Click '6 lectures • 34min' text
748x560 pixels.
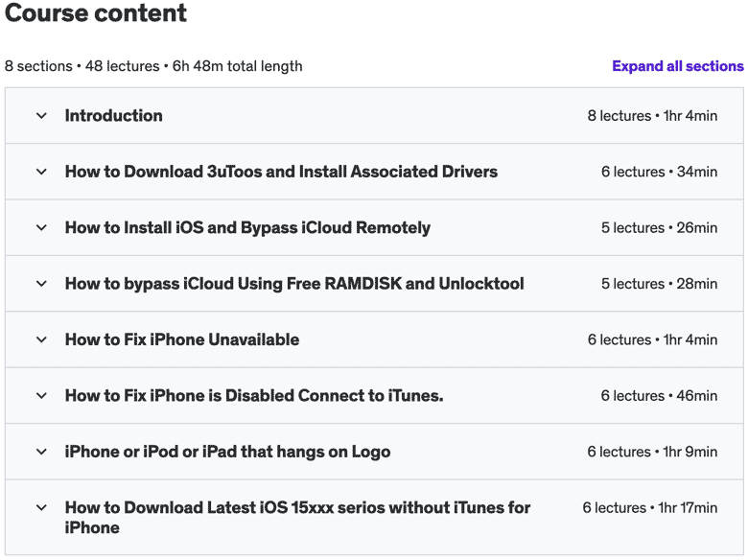click(x=659, y=172)
